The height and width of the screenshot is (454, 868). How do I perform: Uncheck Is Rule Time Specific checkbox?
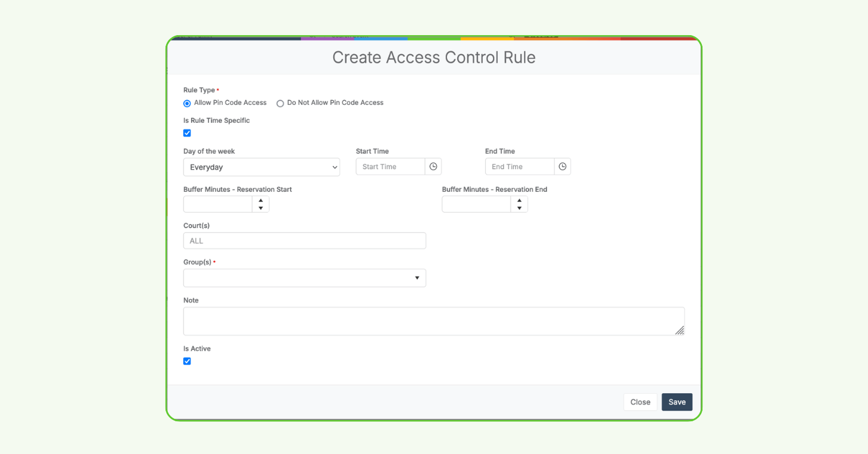coord(187,133)
